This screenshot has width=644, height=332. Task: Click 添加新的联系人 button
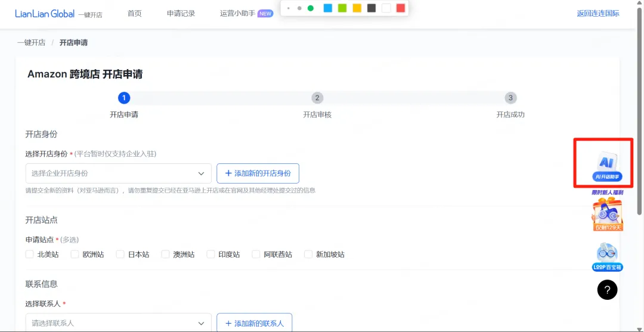(x=254, y=323)
